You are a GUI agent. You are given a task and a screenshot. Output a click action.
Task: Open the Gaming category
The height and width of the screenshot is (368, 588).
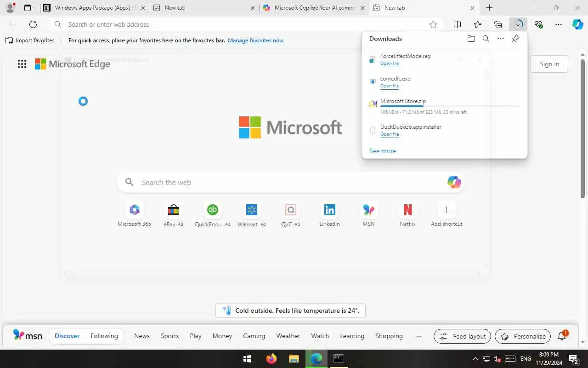click(x=254, y=336)
